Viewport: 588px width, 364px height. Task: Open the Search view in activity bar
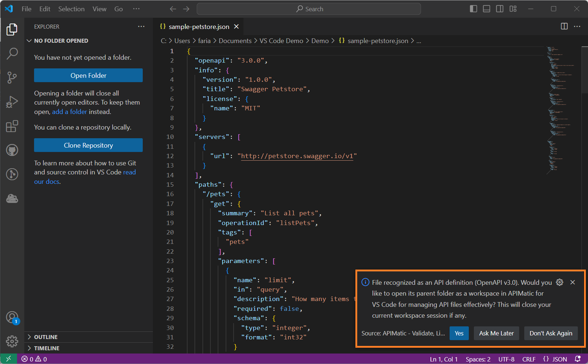tap(12, 54)
